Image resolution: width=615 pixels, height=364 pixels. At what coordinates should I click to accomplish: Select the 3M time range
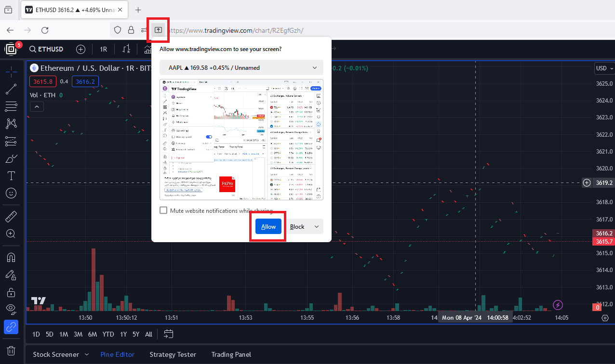click(78, 334)
